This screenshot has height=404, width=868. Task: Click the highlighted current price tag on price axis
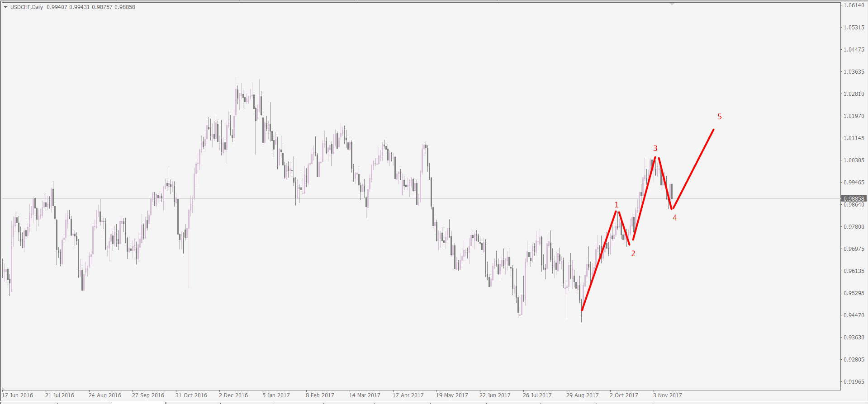pyautogui.click(x=854, y=198)
